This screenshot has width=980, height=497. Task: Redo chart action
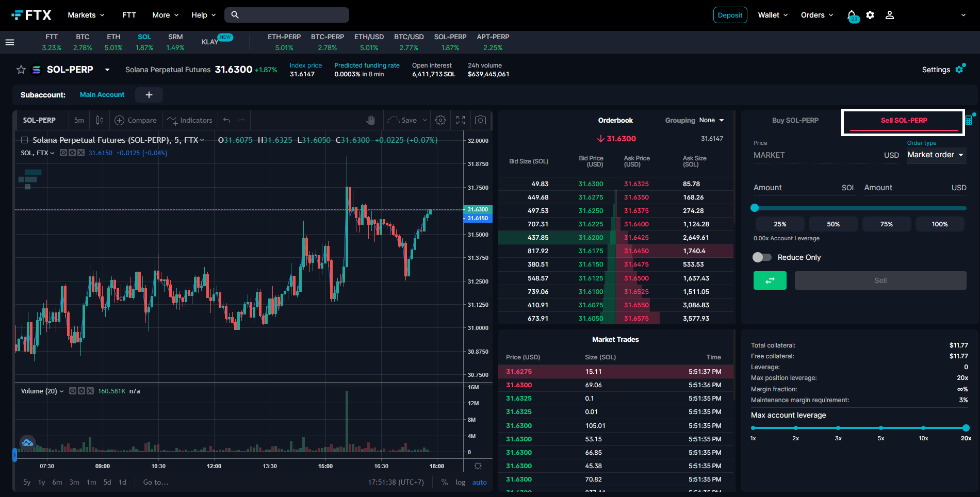coord(241,120)
